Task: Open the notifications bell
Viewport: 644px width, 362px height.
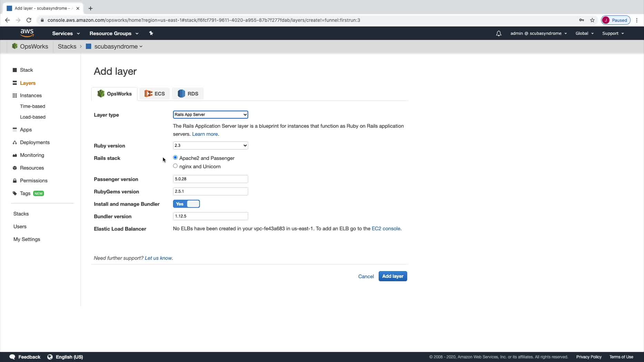Action: click(499, 33)
